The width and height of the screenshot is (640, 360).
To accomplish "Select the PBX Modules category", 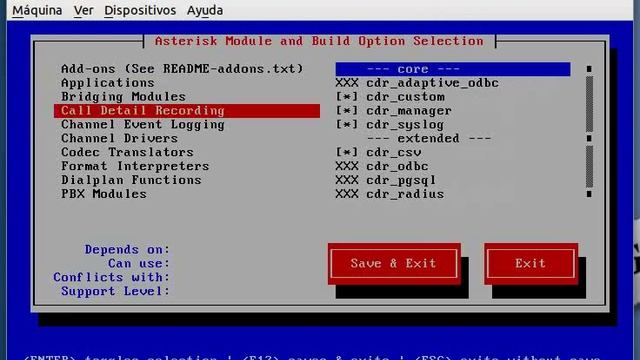I will coord(104,194).
